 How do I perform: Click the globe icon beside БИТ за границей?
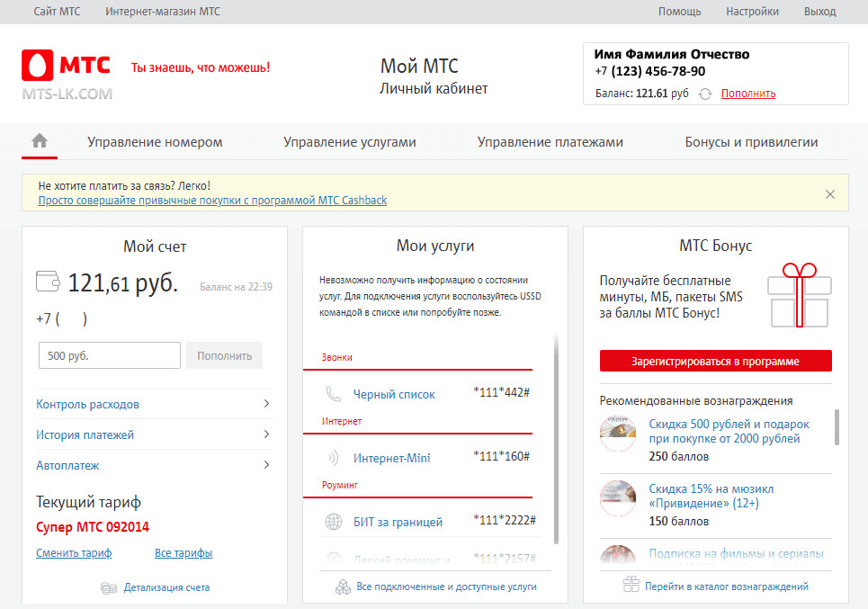tap(334, 522)
